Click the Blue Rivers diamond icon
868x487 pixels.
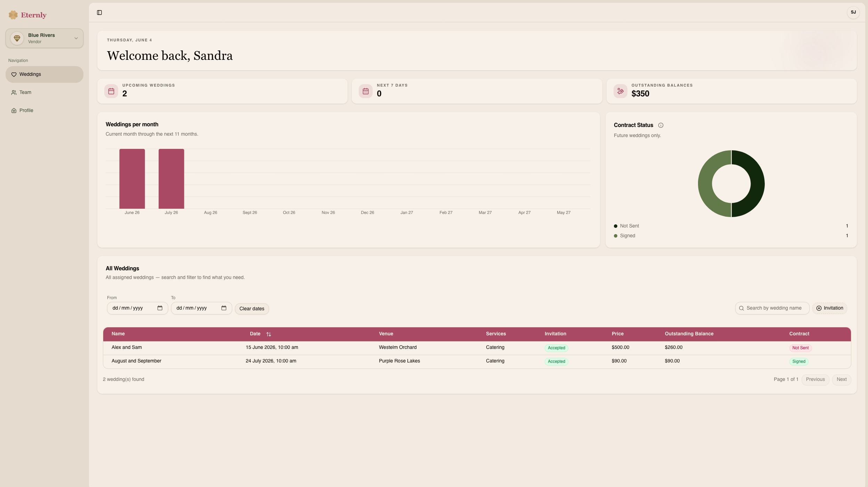coord(17,38)
